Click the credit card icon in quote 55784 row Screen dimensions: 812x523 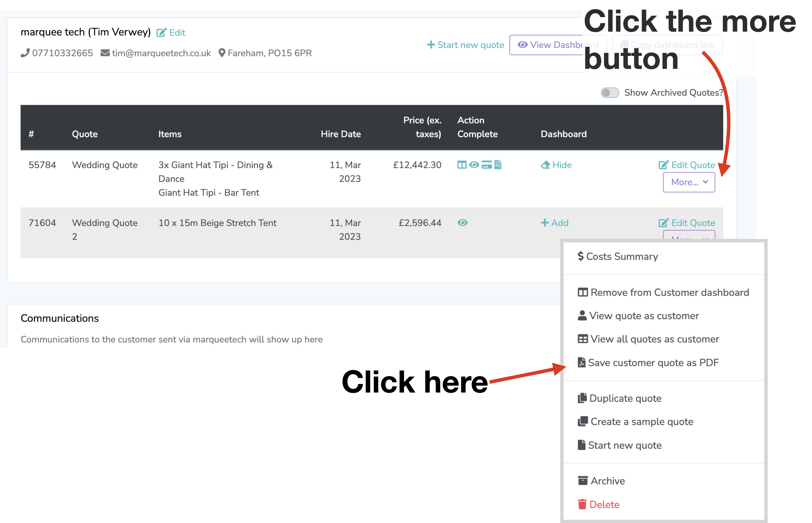pos(487,165)
